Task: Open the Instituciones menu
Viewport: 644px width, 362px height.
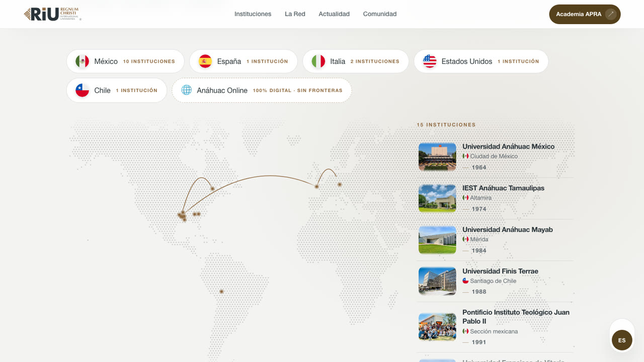Action: click(x=253, y=14)
